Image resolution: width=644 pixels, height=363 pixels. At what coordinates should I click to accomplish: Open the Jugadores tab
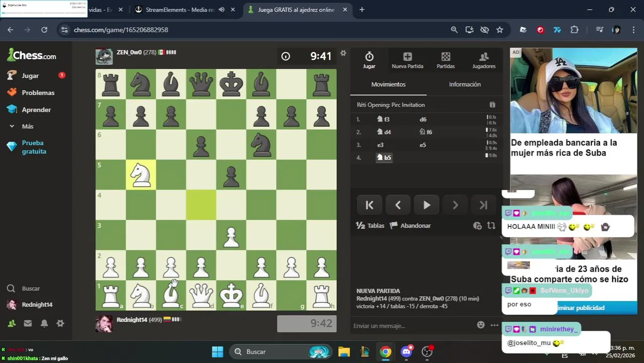(484, 60)
